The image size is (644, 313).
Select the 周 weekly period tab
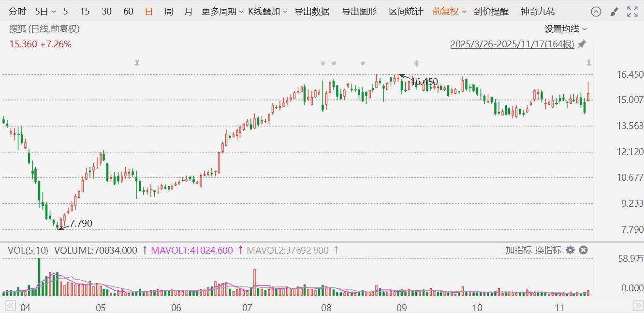click(168, 12)
